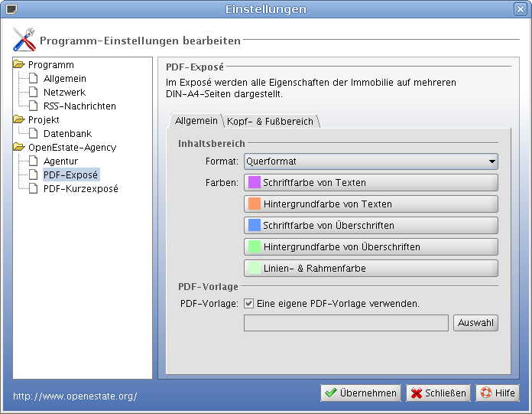The height and width of the screenshot is (414, 532).
Task: Select the Allgemein tab
Action: click(196, 121)
